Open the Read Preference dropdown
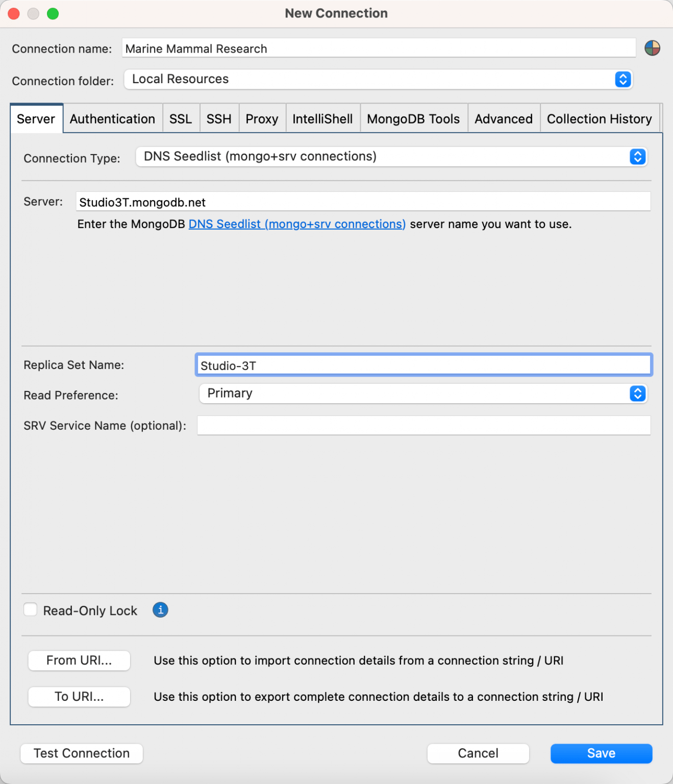This screenshot has height=784, width=673. [x=422, y=394]
